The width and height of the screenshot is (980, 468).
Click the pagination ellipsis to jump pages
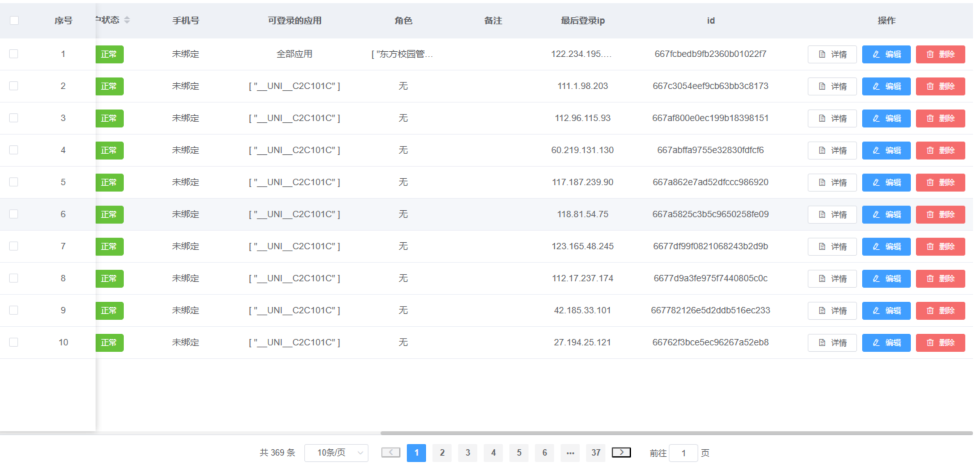point(570,453)
